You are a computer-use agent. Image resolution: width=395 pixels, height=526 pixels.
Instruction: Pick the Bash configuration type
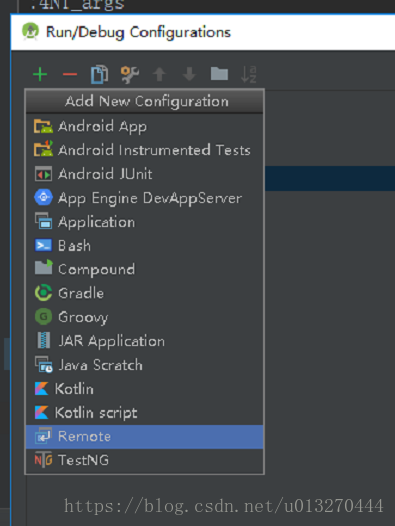145,245
